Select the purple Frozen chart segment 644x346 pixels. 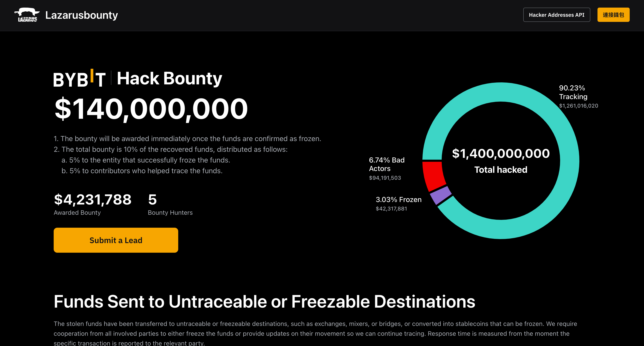pos(441,195)
